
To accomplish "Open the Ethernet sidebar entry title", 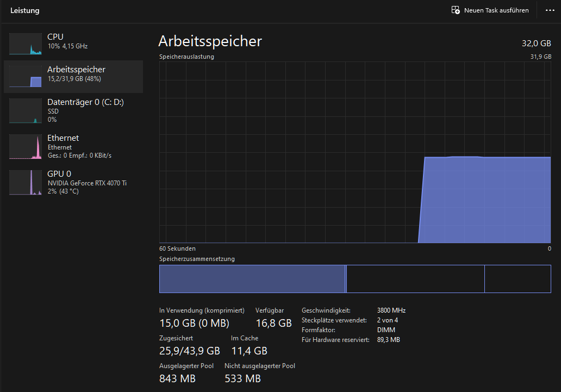I will pos(63,138).
